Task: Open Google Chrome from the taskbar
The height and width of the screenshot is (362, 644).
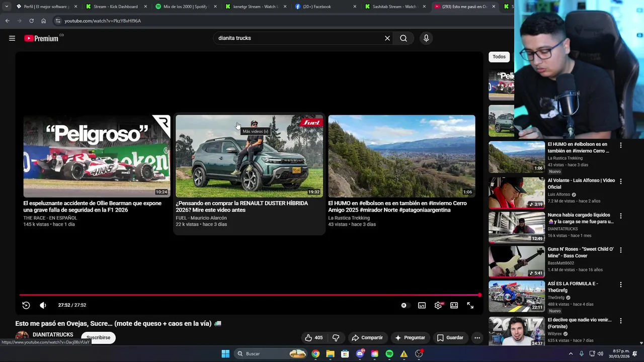Action: point(315,353)
